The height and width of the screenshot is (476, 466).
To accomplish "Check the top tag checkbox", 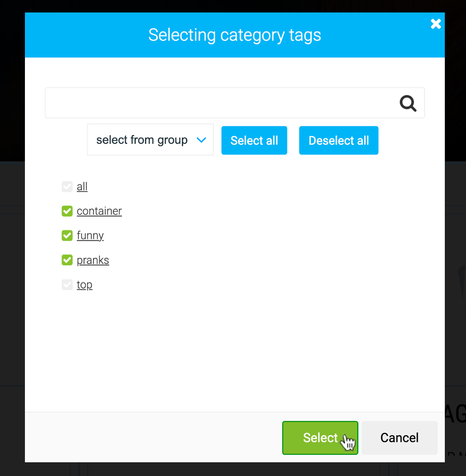I will point(67,284).
